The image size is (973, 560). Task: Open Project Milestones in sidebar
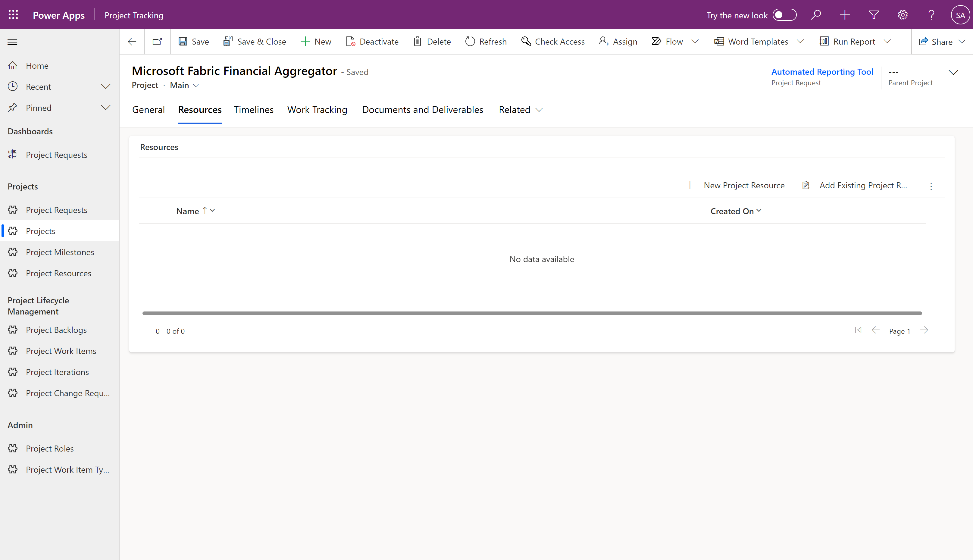point(60,252)
